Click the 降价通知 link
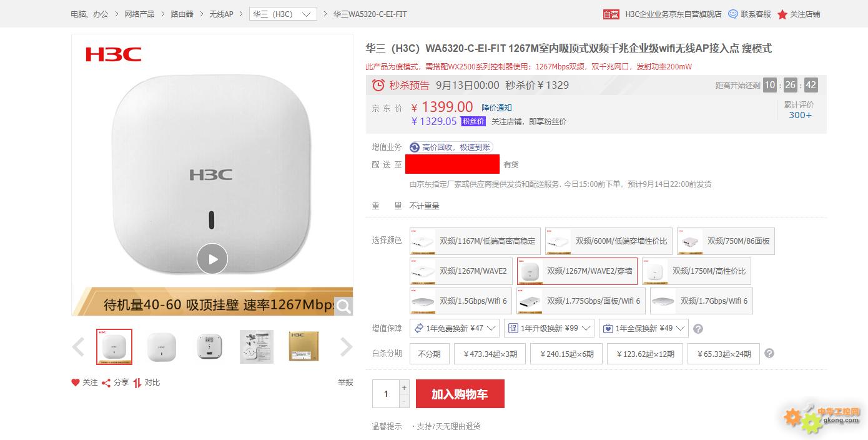Viewport: 868px width, 440px height. tap(496, 107)
